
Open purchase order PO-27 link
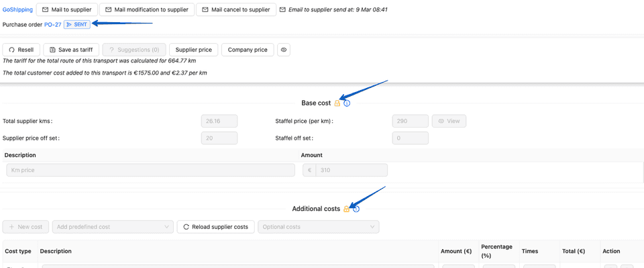tap(53, 25)
